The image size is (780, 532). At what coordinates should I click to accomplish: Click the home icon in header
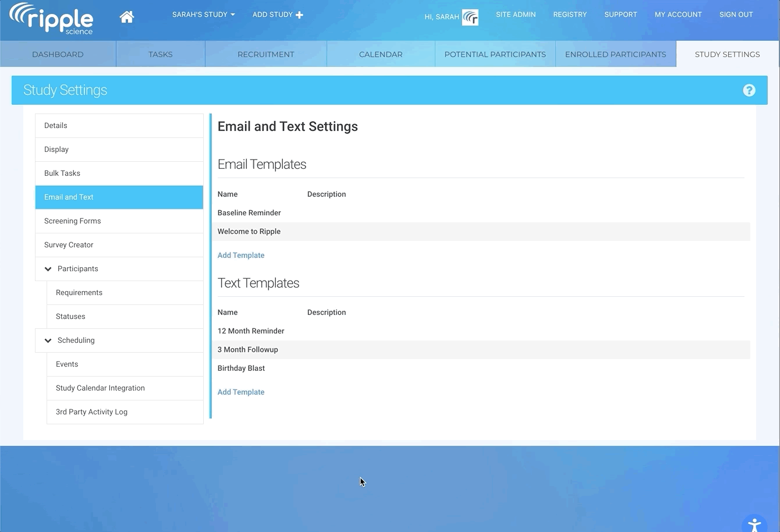(x=126, y=17)
